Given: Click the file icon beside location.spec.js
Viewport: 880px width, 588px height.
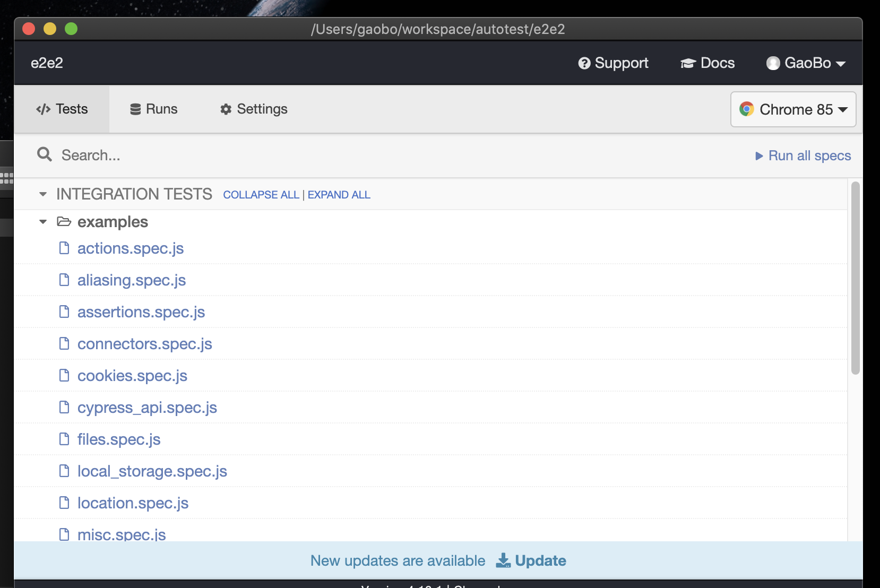Looking at the screenshot, I should coord(64,503).
